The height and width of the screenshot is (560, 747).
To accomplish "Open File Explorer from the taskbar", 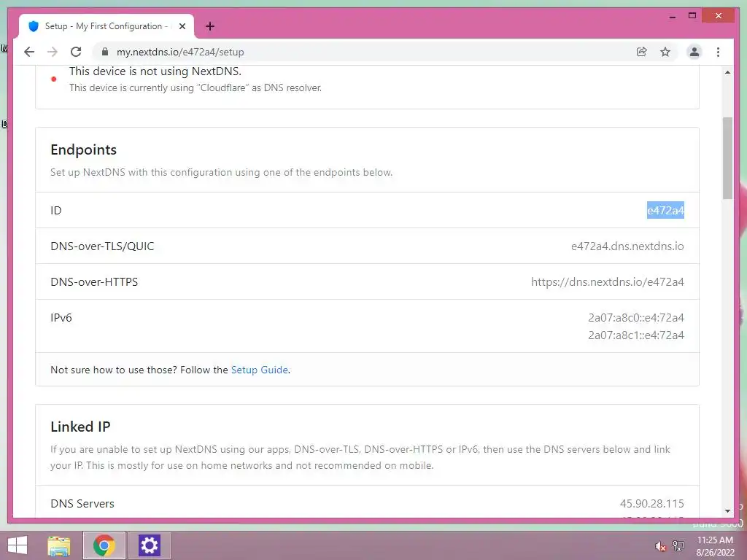I will pos(59,545).
